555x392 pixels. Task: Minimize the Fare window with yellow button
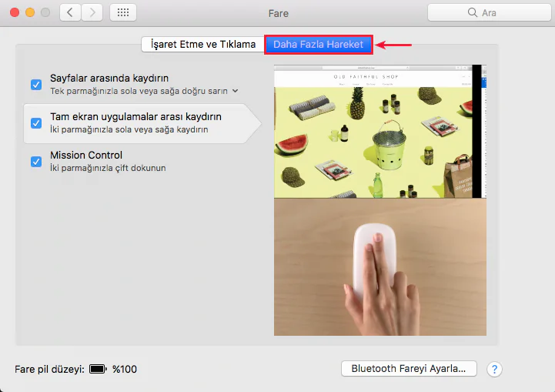(x=30, y=13)
